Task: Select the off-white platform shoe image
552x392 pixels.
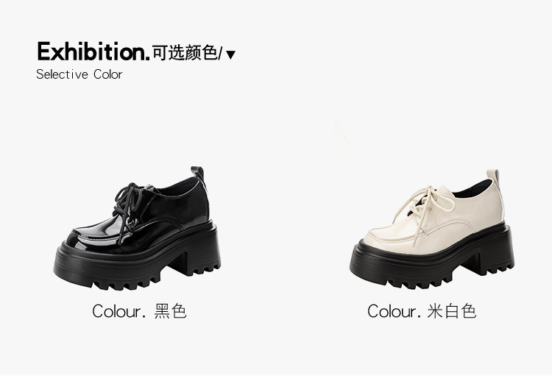Action: tap(432, 229)
